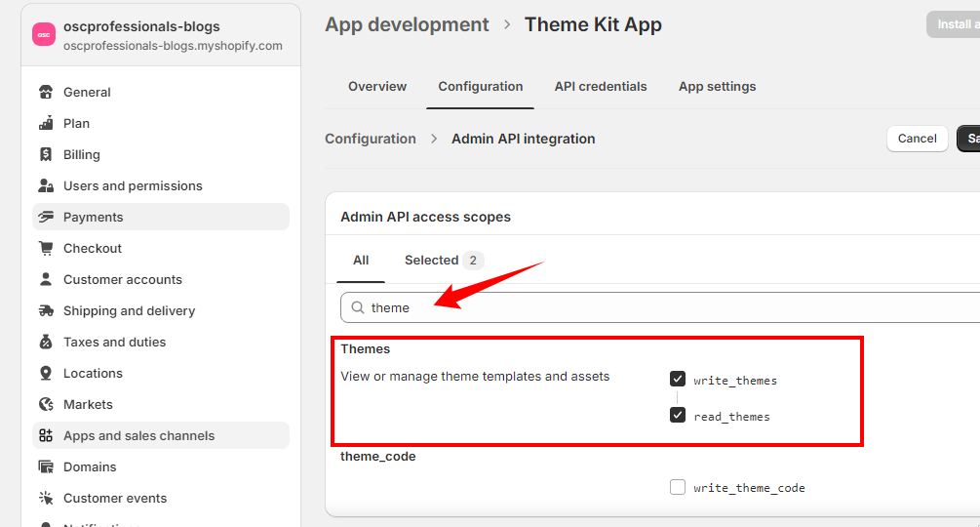Image resolution: width=980 pixels, height=527 pixels.
Task: Click the Configuration breadcrumb link
Action: pyautogui.click(x=371, y=139)
